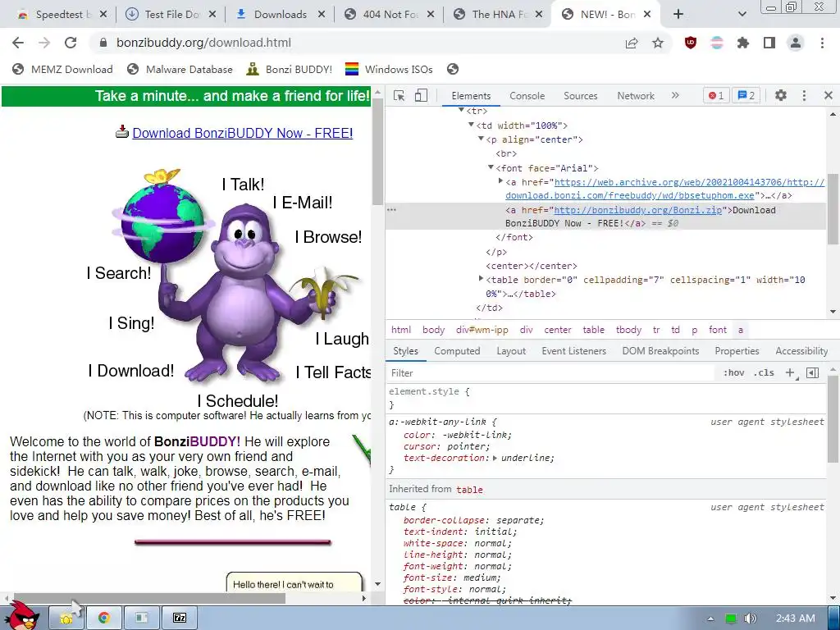
Task: Toggle the browser side panel icon
Action: (769, 43)
